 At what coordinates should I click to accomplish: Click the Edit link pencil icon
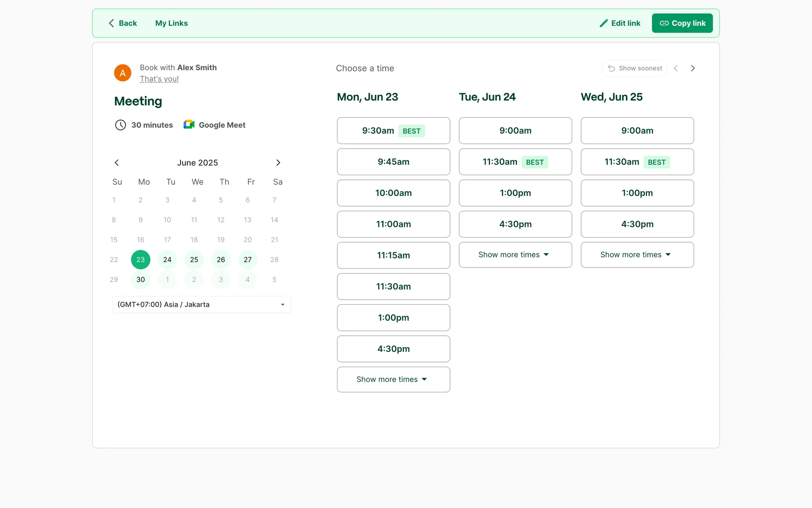pyautogui.click(x=604, y=23)
